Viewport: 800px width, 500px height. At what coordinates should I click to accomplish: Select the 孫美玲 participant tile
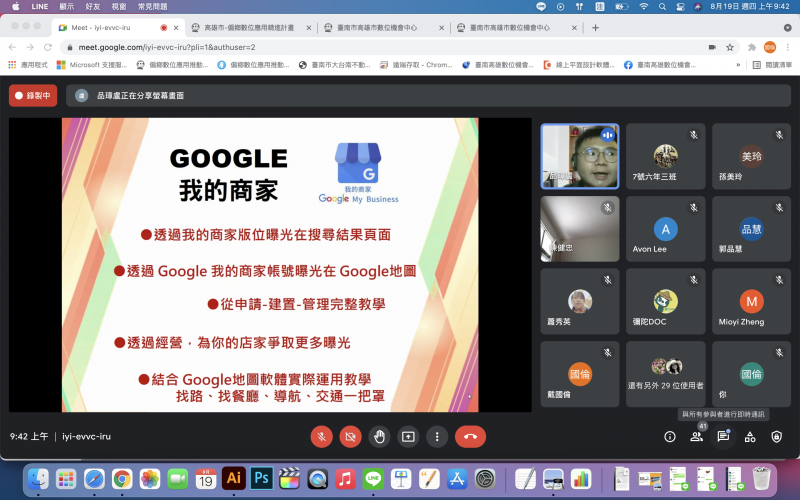tap(751, 156)
